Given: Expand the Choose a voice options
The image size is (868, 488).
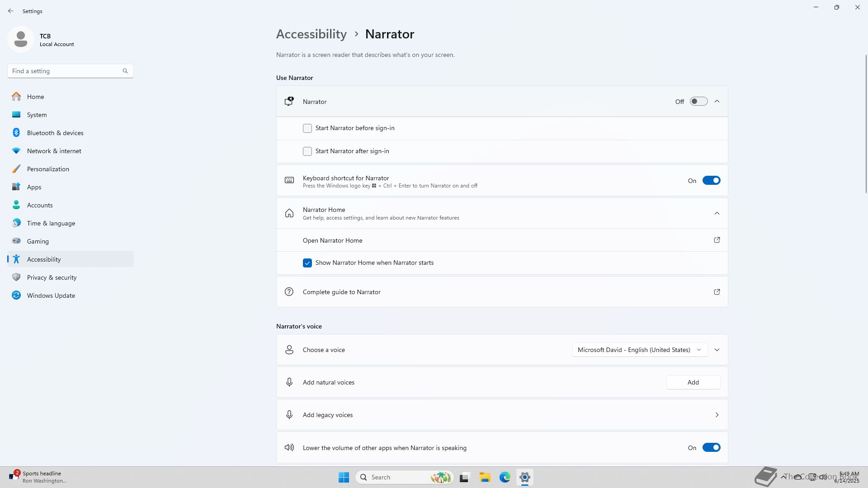Looking at the screenshot, I should click(717, 350).
